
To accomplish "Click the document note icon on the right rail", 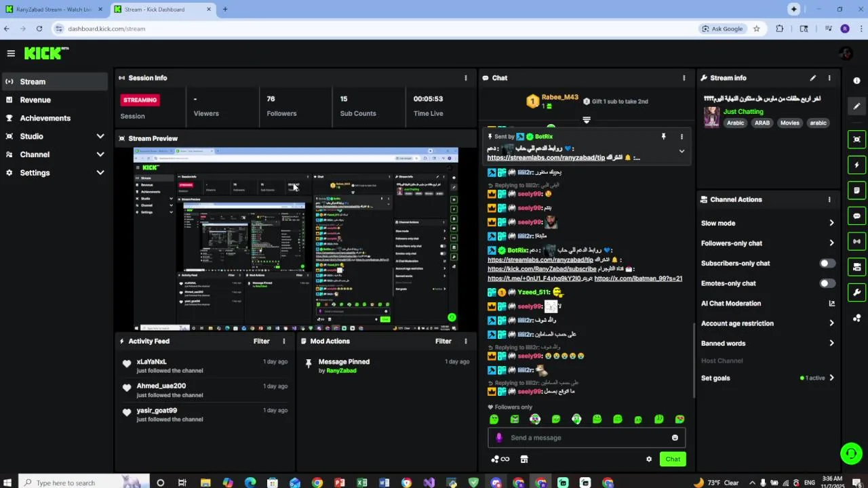I will pos(857,190).
